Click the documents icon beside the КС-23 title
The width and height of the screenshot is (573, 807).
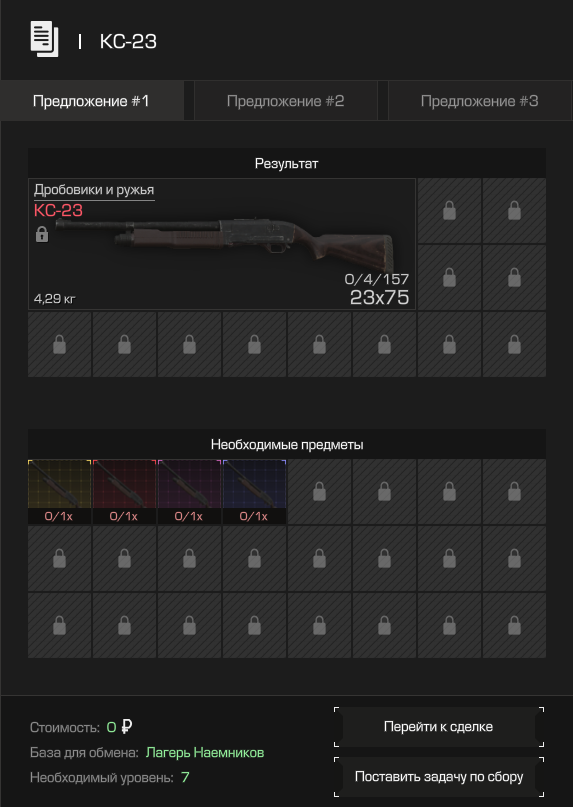[44, 39]
